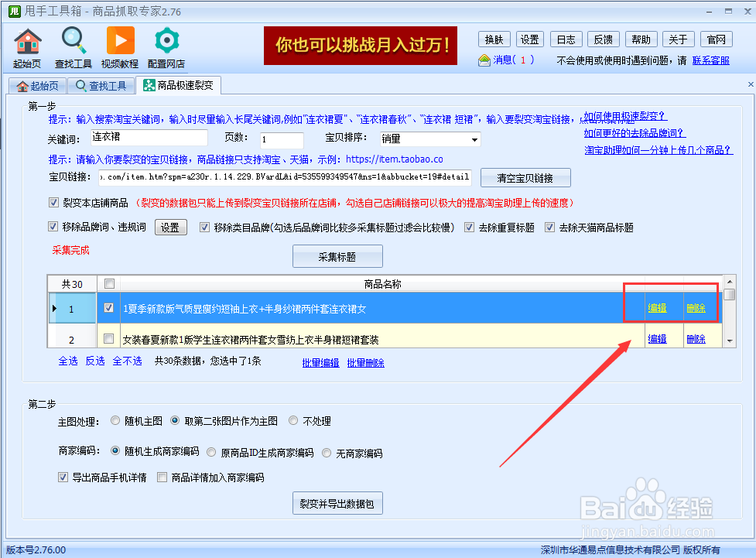This screenshot has height=558, width=756.
Task: Select the 随机主图 radio button
Action: coord(115,420)
